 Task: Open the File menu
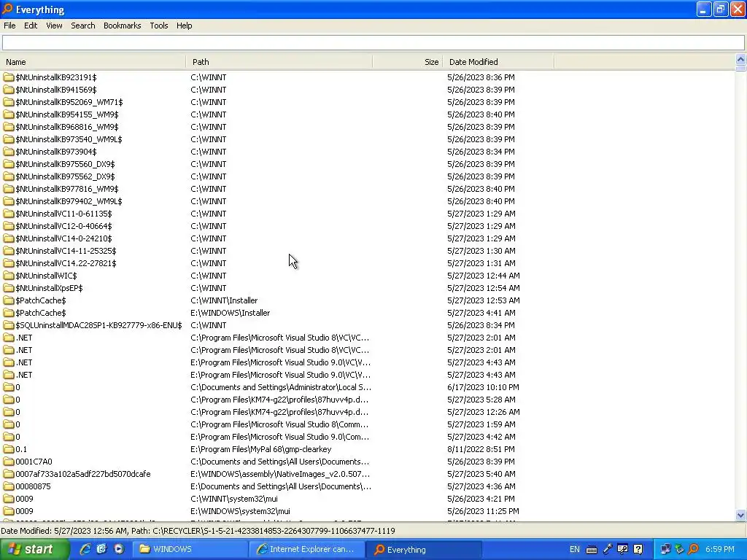(9, 26)
